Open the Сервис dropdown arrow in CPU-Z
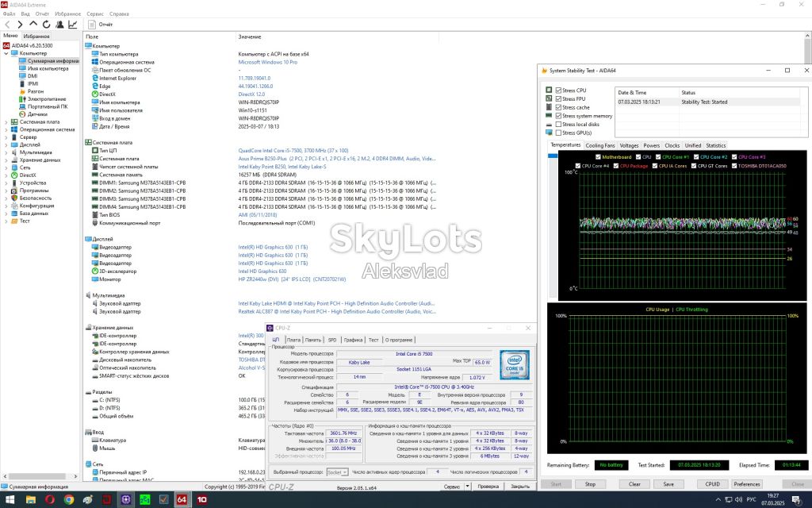812x508 pixels. pyautogui.click(x=467, y=487)
